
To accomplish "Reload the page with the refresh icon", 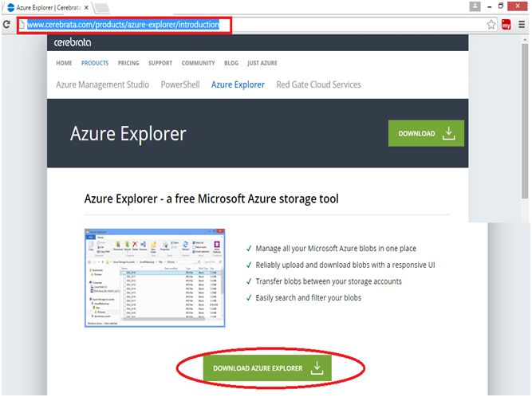I will pos(6,25).
